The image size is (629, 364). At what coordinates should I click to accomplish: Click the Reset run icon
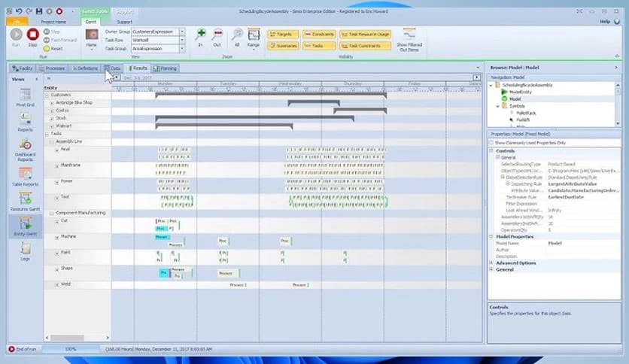pos(47,48)
